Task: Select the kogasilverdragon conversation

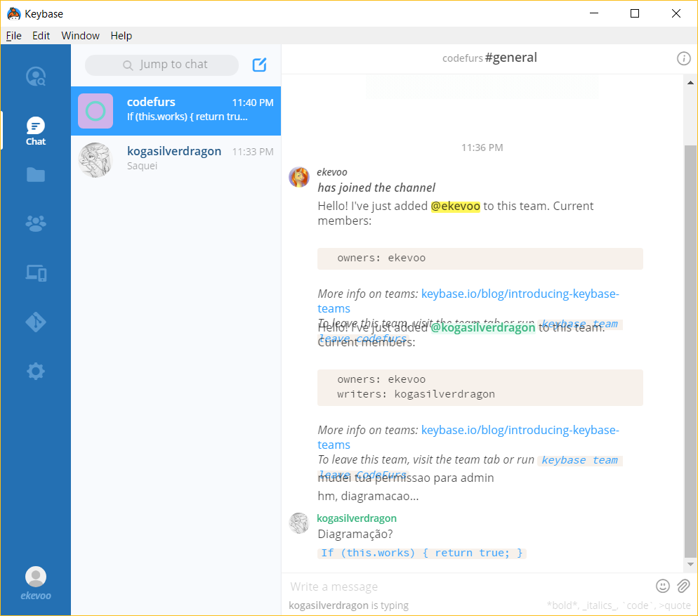Action: [x=176, y=160]
